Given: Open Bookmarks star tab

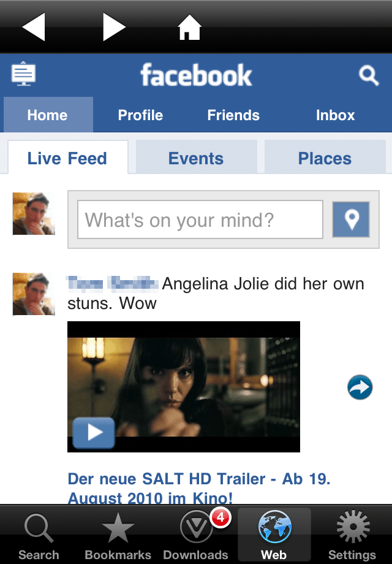Looking at the screenshot, I should (x=118, y=536).
